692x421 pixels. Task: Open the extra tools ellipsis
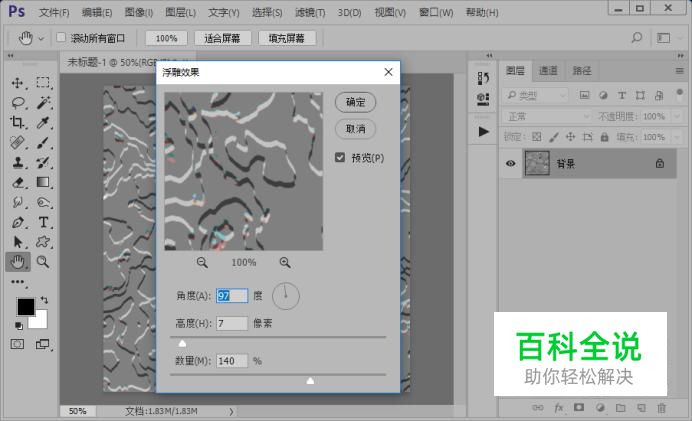click(18, 282)
